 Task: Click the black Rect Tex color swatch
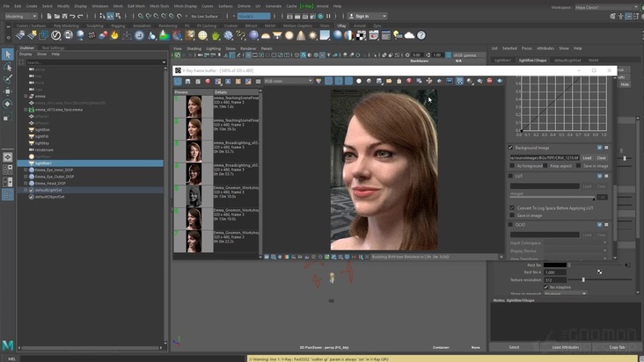(x=555, y=264)
